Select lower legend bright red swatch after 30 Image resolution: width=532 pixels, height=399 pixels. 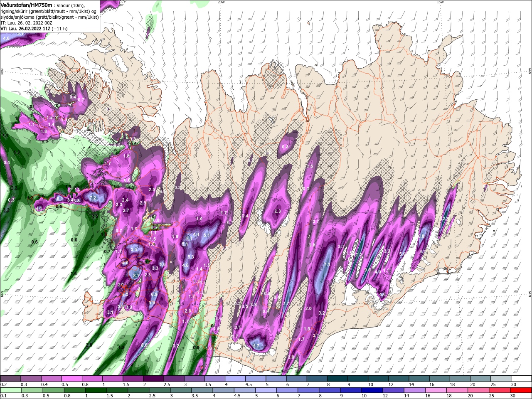click(521, 390)
